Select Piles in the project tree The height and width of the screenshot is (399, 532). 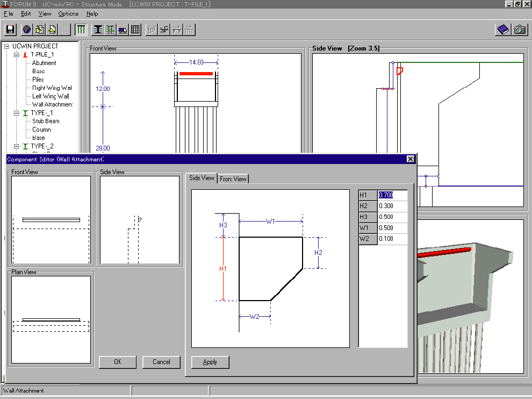38,80
